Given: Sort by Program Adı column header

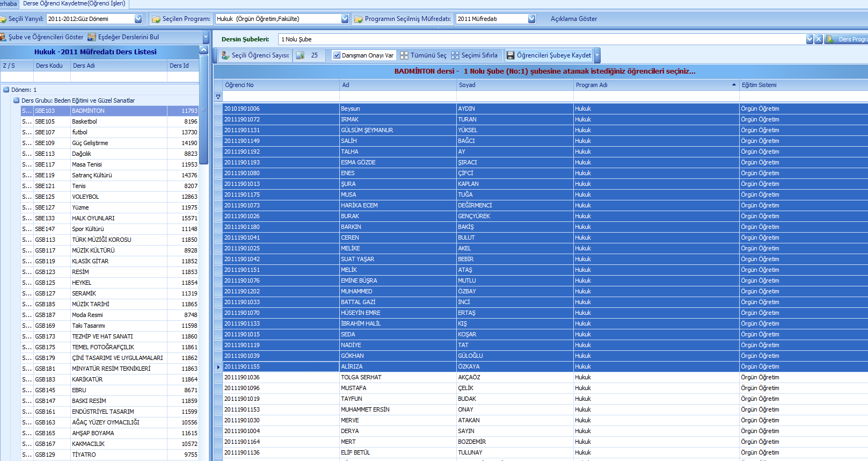Looking at the screenshot, I should [656, 85].
